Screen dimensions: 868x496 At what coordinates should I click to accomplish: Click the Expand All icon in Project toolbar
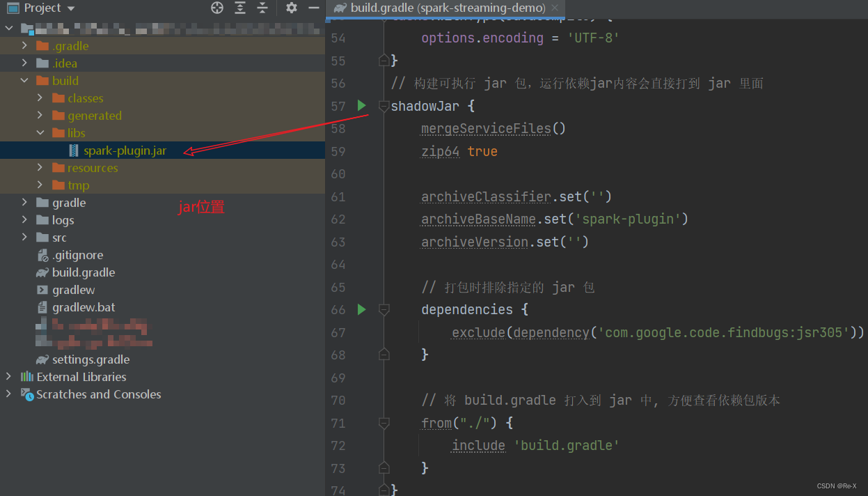(240, 8)
